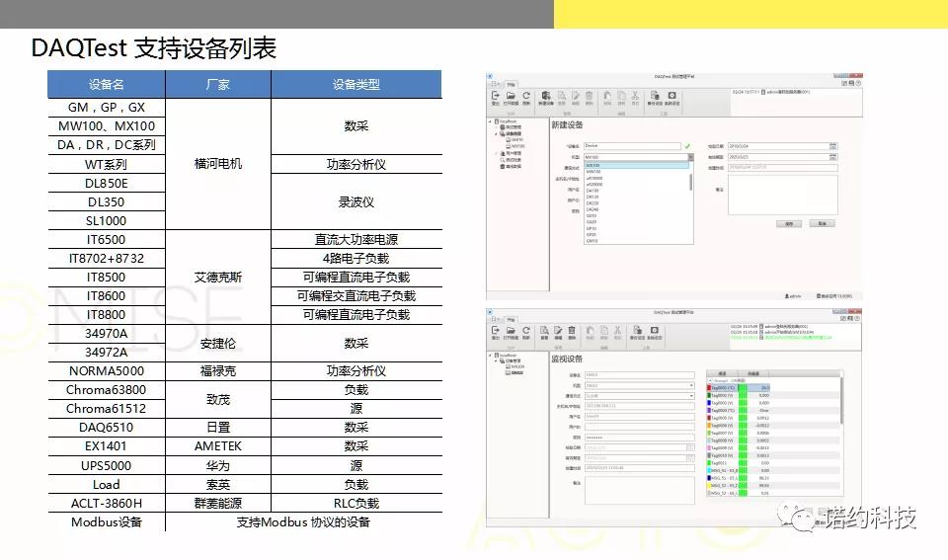Click the help icon at top right of 新建设备 window
The height and width of the screenshot is (560, 948).
pos(858,83)
